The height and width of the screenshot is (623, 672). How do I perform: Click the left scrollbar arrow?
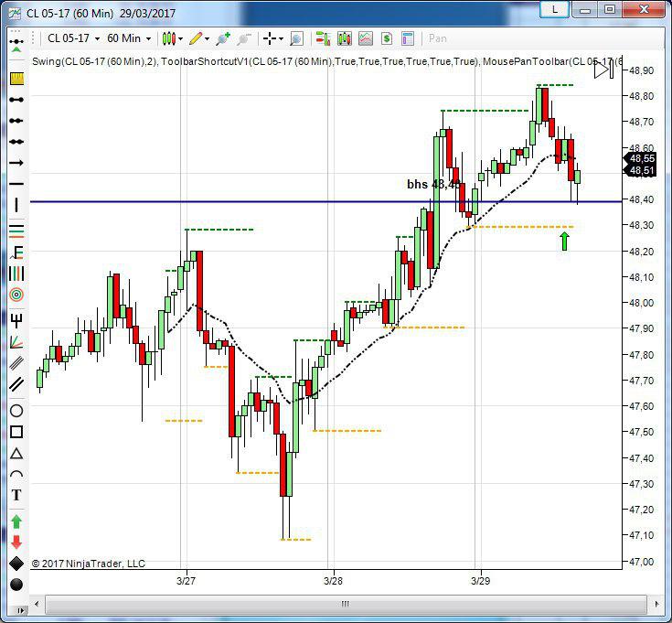pos(37,604)
